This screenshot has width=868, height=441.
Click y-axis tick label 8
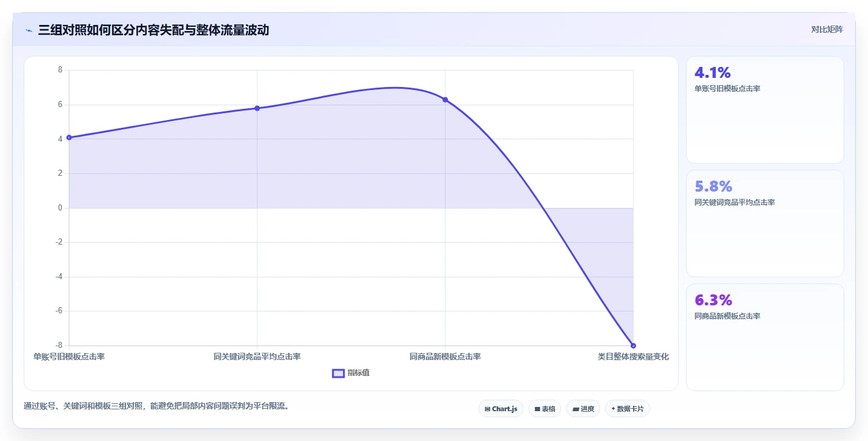[x=60, y=70]
